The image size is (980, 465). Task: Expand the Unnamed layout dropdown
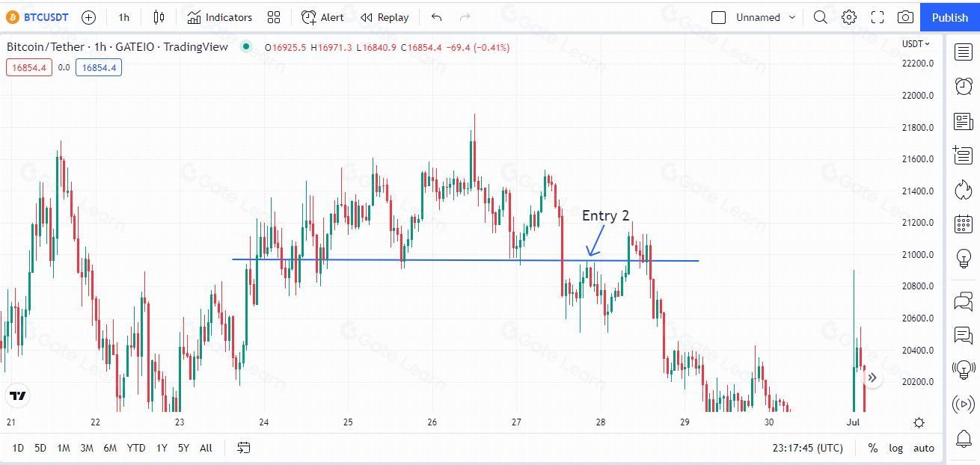coord(792,17)
